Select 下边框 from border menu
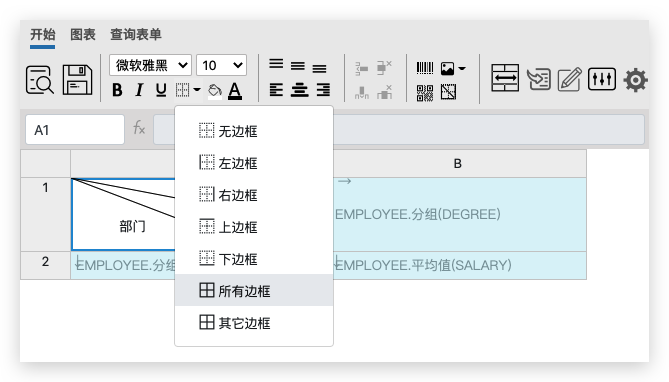The height and width of the screenshot is (382, 669). pyautogui.click(x=254, y=259)
